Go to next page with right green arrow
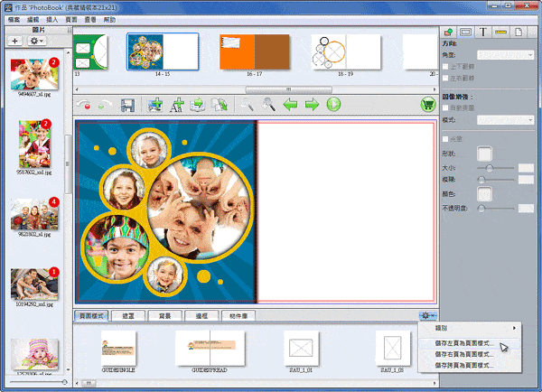 coord(313,106)
